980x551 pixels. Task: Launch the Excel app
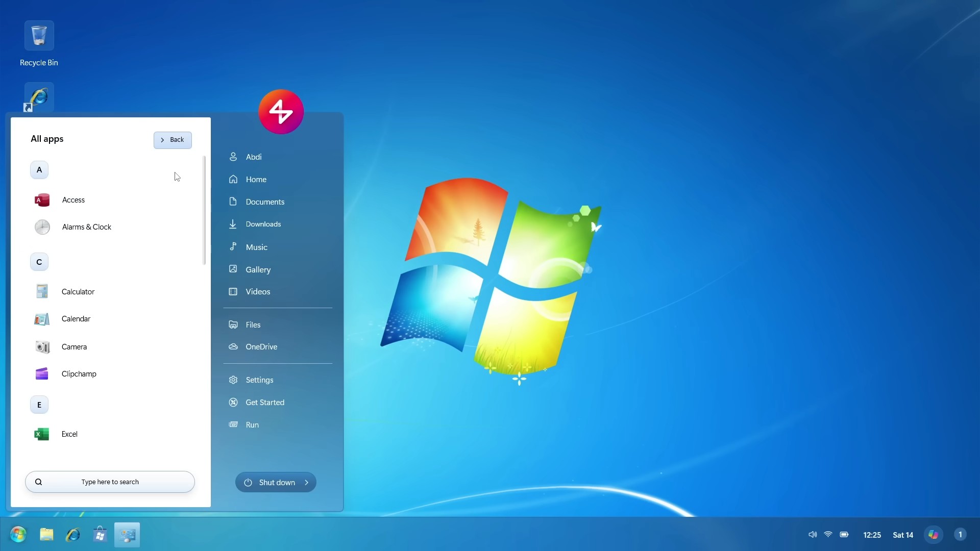pos(69,434)
